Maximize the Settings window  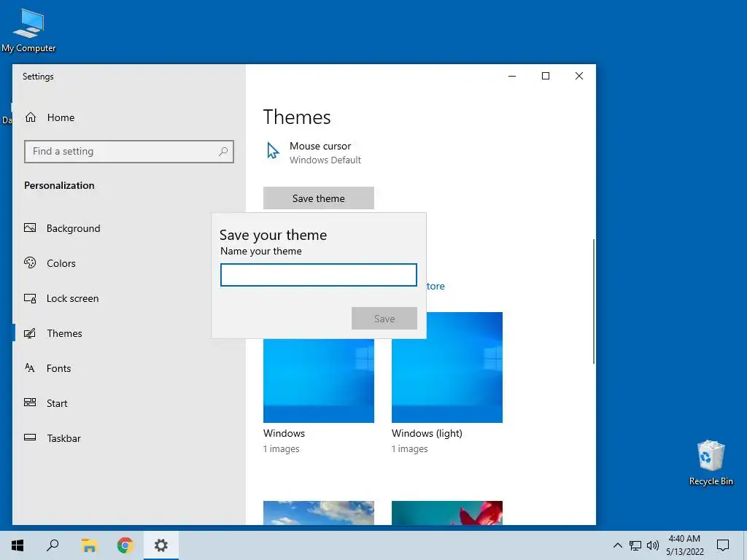546,76
